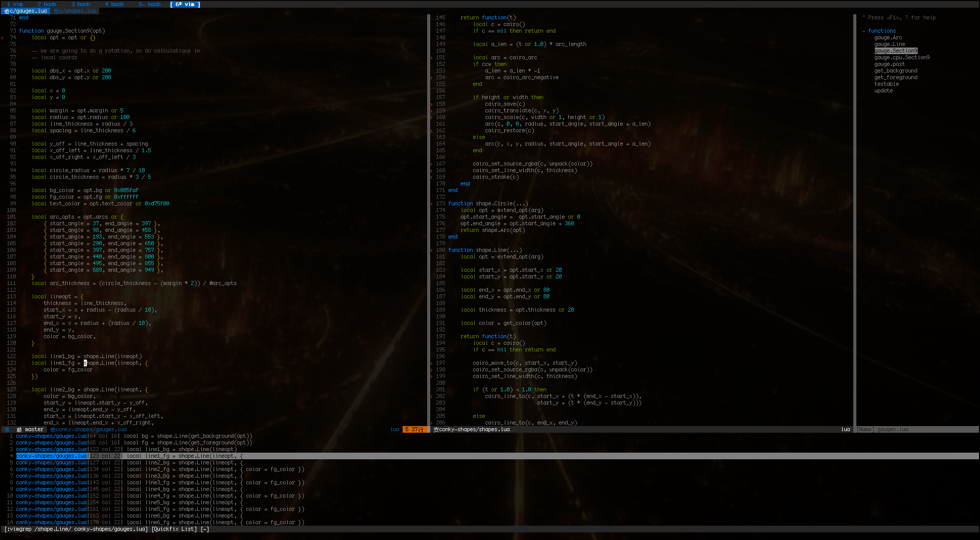Collapse the functions group in tagbar

864,31
